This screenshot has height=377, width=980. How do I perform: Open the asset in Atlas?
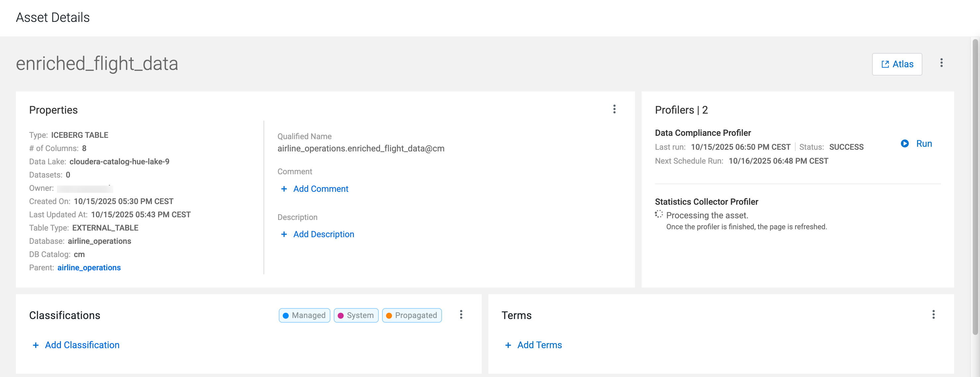click(x=902, y=64)
